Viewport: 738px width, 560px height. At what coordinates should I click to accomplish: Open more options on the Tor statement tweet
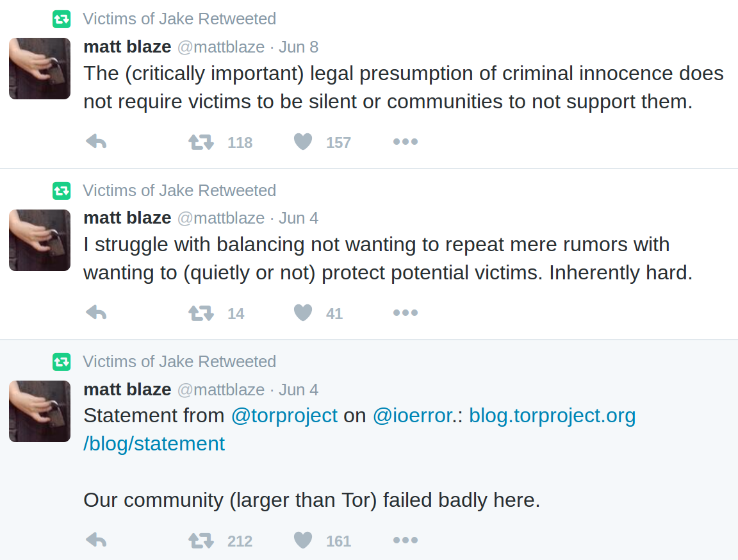406,540
